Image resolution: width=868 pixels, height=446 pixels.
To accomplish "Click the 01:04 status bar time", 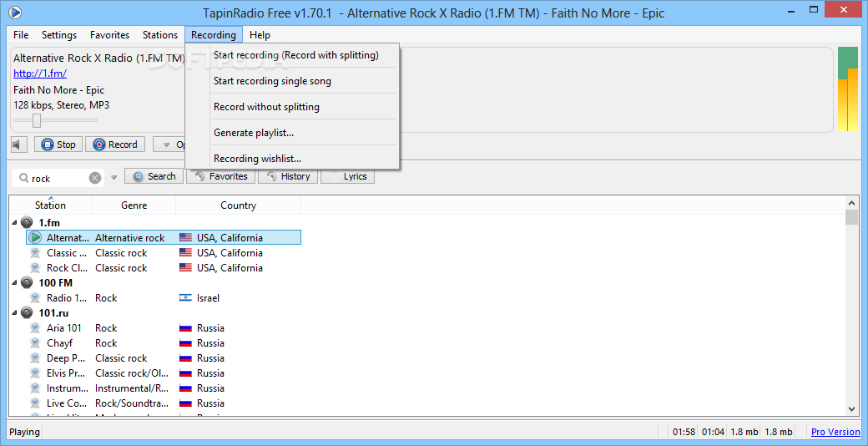I will coord(714,432).
